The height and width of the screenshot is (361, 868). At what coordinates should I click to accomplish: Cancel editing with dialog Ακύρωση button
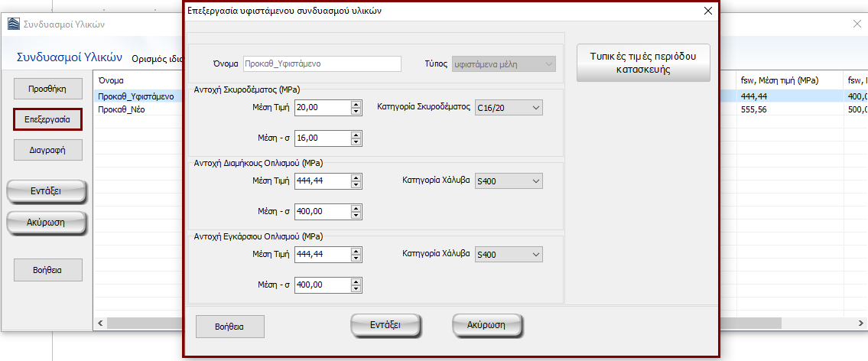(x=487, y=325)
